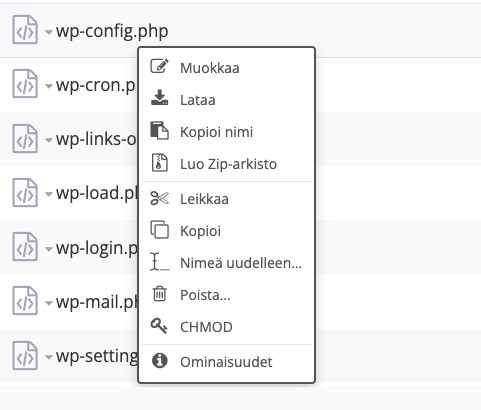Click the info icon beside Ominaisuudet
This screenshot has height=410, width=481.
tap(160, 361)
